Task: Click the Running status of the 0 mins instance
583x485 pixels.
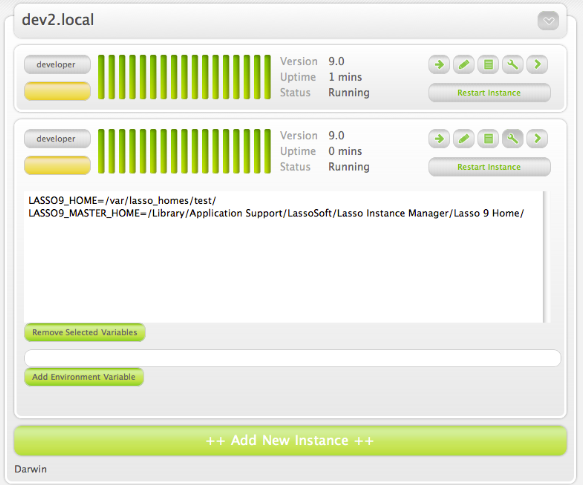Action: click(349, 167)
